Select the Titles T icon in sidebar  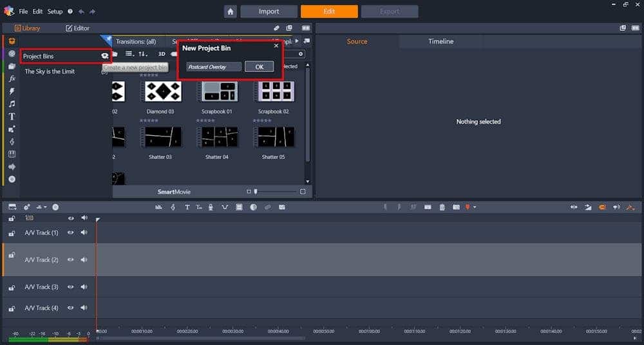click(x=12, y=117)
